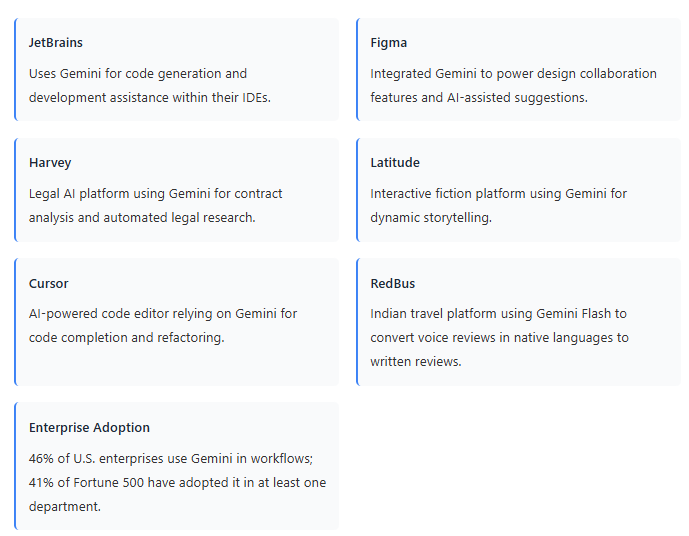Select the RedBus card title
Screen dimensions: 689x536
(393, 284)
